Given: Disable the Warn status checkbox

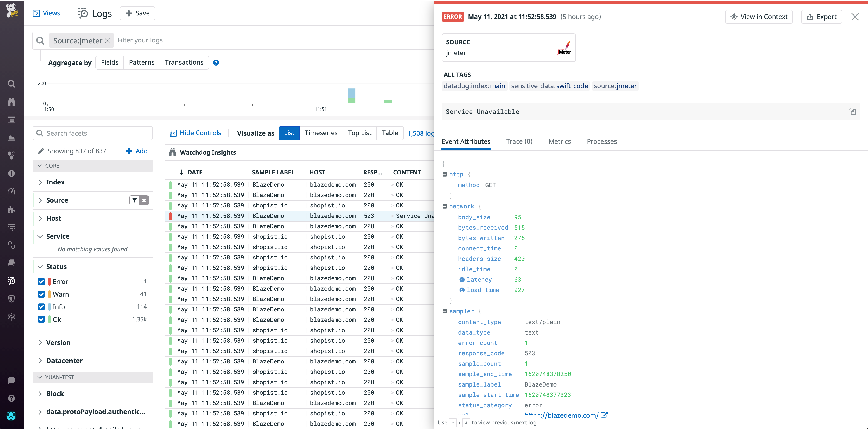Looking at the screenshot, I should 41,294.
